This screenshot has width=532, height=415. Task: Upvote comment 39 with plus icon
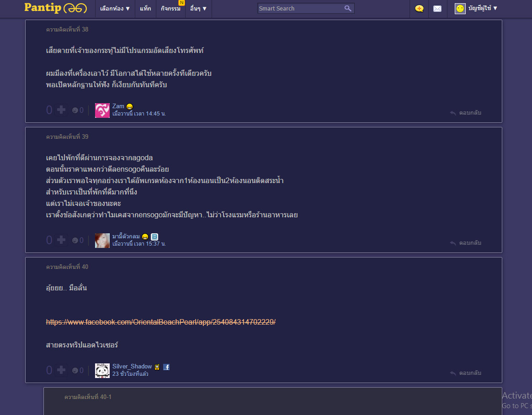(x=61, y=240)
